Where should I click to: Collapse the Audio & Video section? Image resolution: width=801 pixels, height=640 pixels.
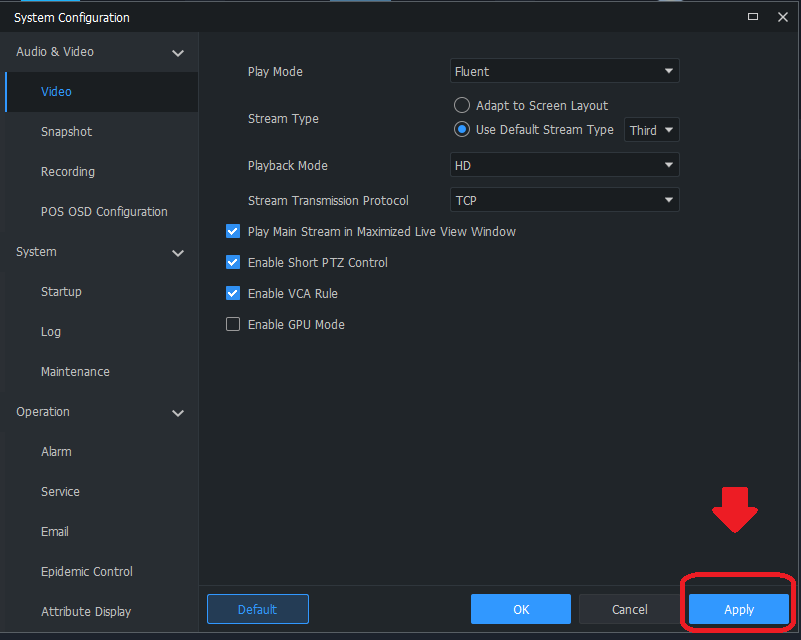pos(177,52)
